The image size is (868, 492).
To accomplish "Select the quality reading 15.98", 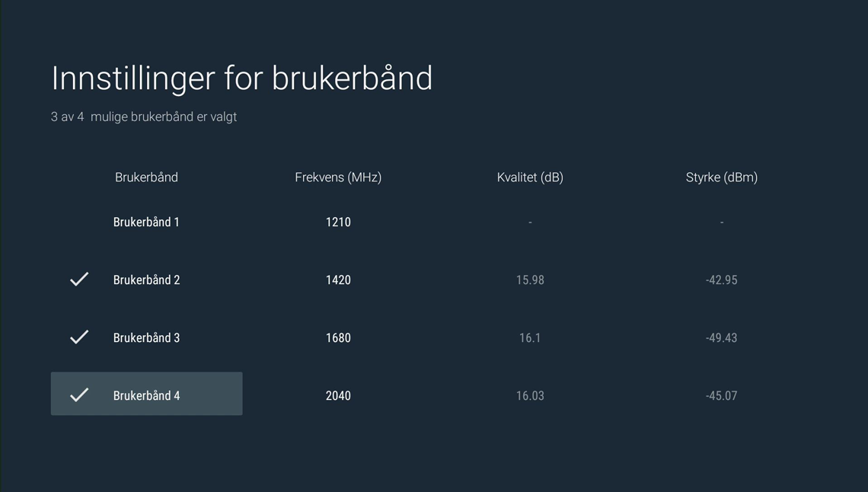I will click(x=529, y=280).
